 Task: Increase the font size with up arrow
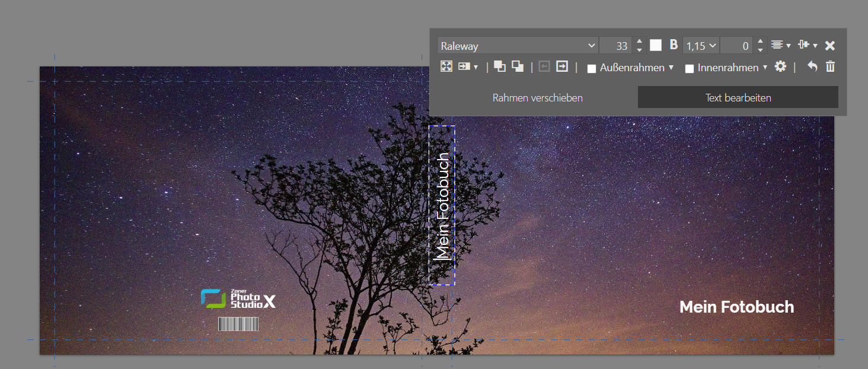639,42
